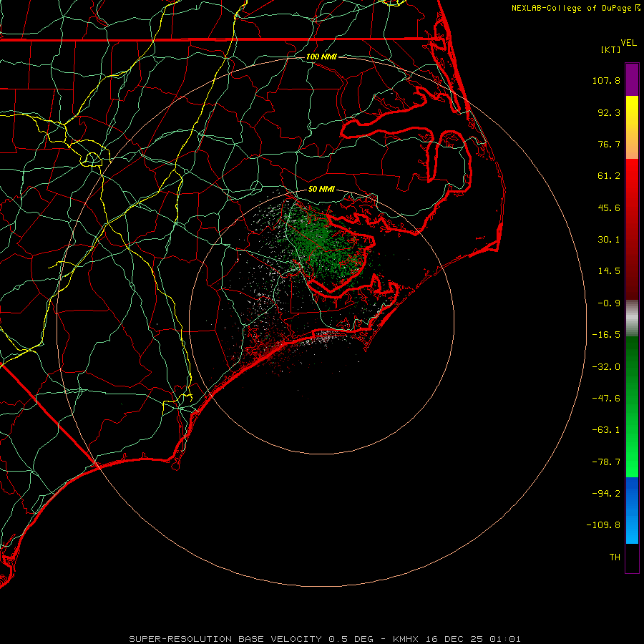The image size is (644, 644).
Task: Click the blue segment of velocity color bar
Action: pyautogui.click(x=632, y=510)
